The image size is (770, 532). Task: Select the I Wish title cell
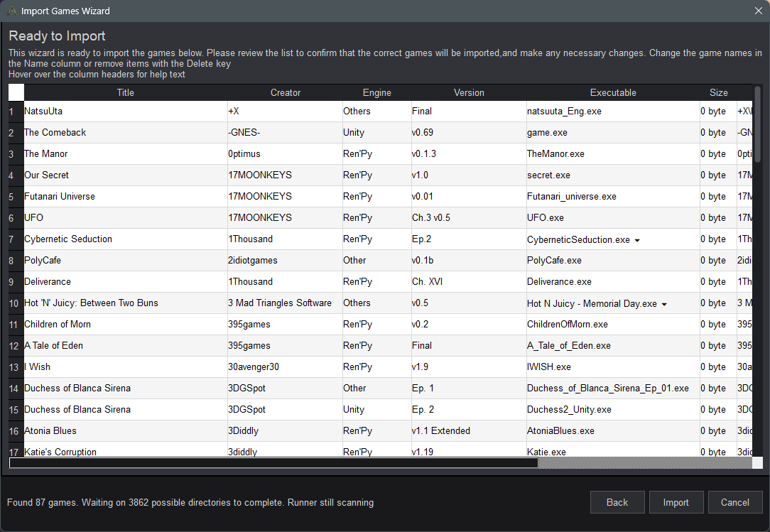pos(126,367)
